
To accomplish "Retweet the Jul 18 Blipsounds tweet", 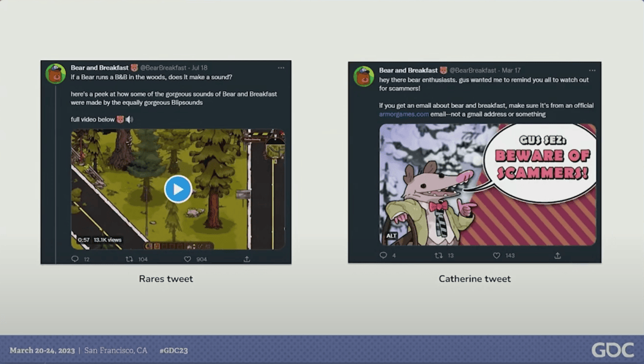I will click(129, 259).
